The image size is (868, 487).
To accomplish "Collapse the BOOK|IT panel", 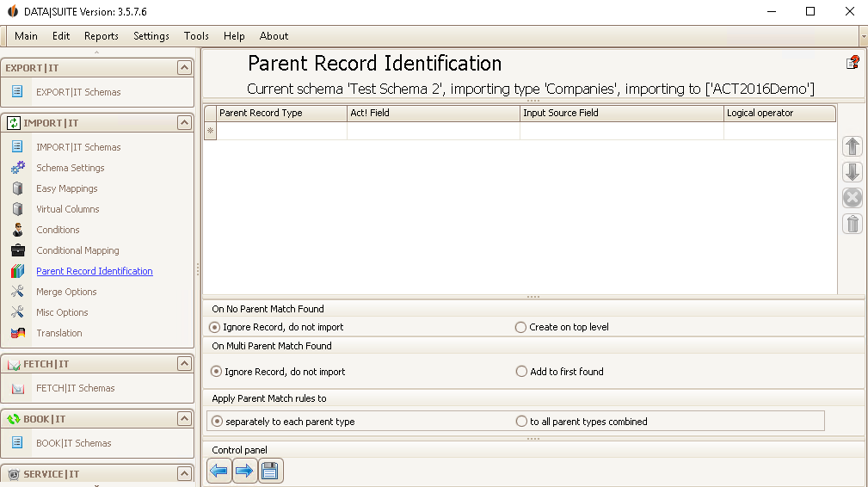I will pos(184,418).
